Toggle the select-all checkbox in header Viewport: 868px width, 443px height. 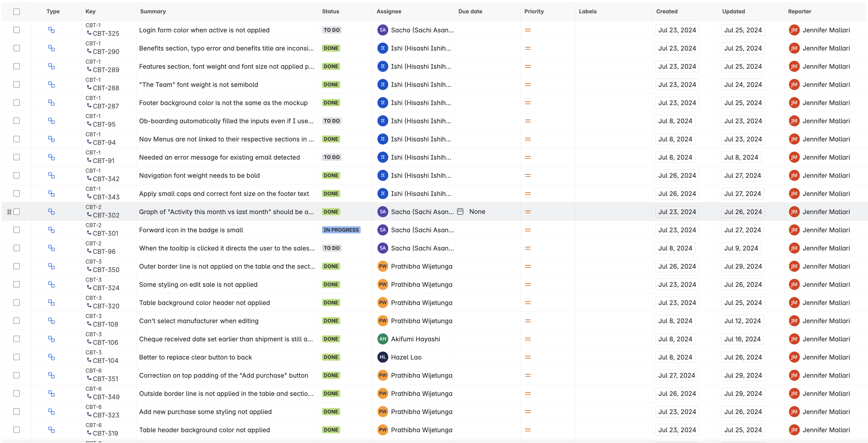coord(16,11)
